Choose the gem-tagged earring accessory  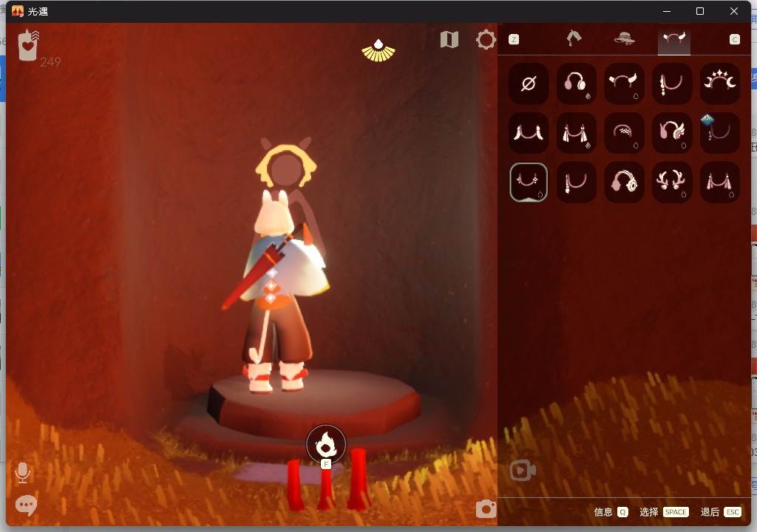(719, 133)
